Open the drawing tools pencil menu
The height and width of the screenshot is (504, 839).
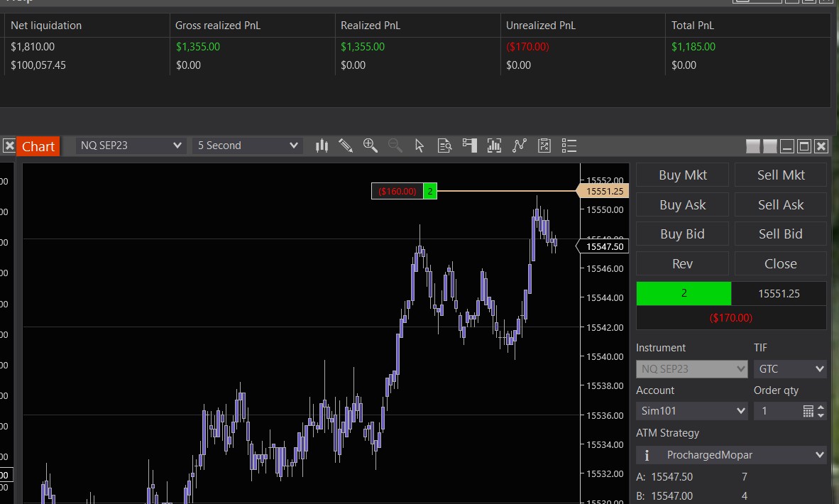click(346, 146)
